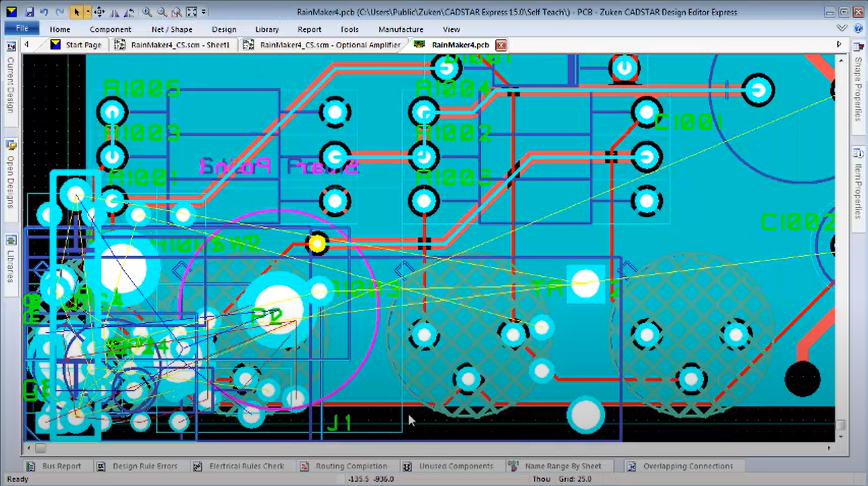This screenshot has width=868, height=486.
Task: Click the Rotate tool icon
Action: click(x=129, y=12)
